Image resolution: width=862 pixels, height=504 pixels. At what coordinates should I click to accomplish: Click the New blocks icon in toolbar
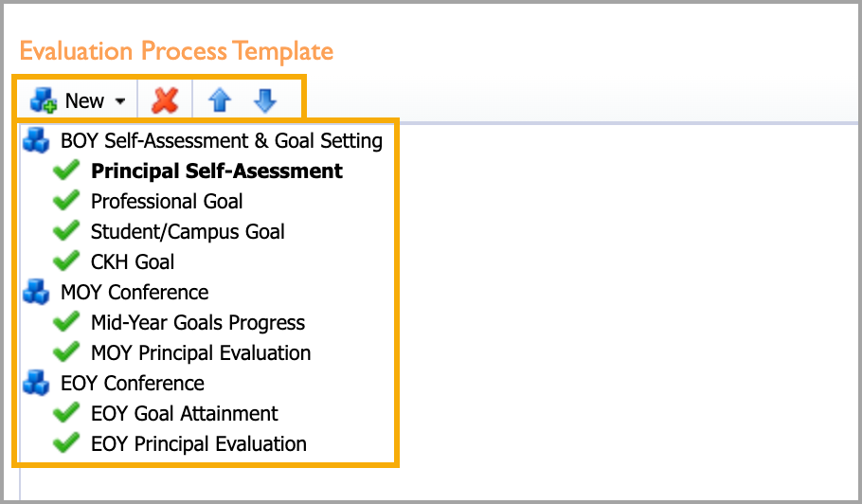pyautogui.click(x=43, y=100)
